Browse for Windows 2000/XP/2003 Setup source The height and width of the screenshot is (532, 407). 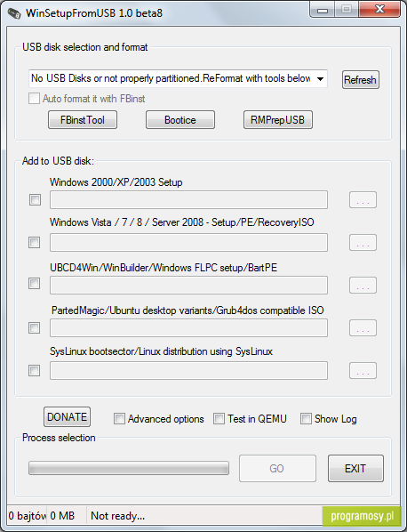(x=363, y=200)
